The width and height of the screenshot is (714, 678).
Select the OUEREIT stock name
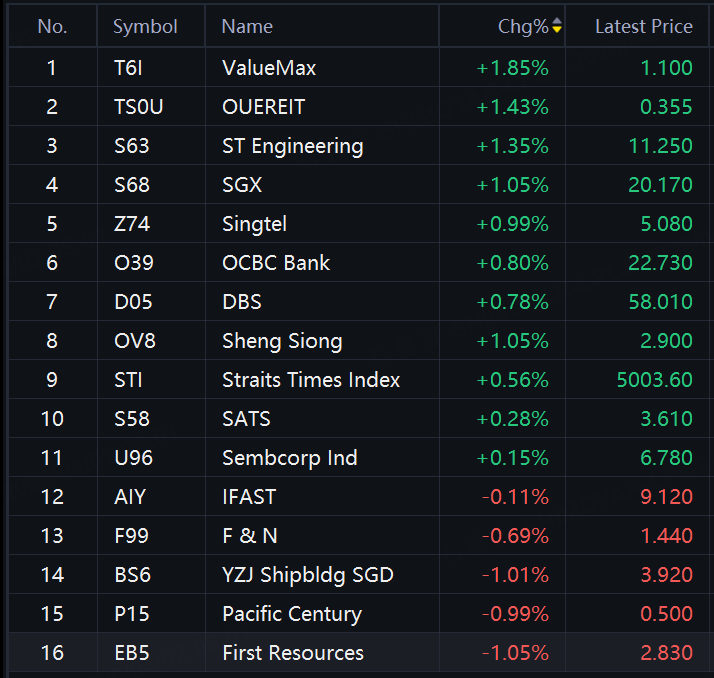click(x=264, y=107)
